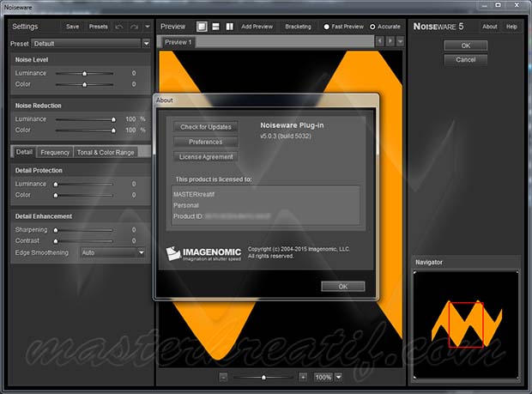Click Noise Reduction Luminance 100 value
Image resolution: width=532 pixels, height=394 pixels.
pos(130,119)
